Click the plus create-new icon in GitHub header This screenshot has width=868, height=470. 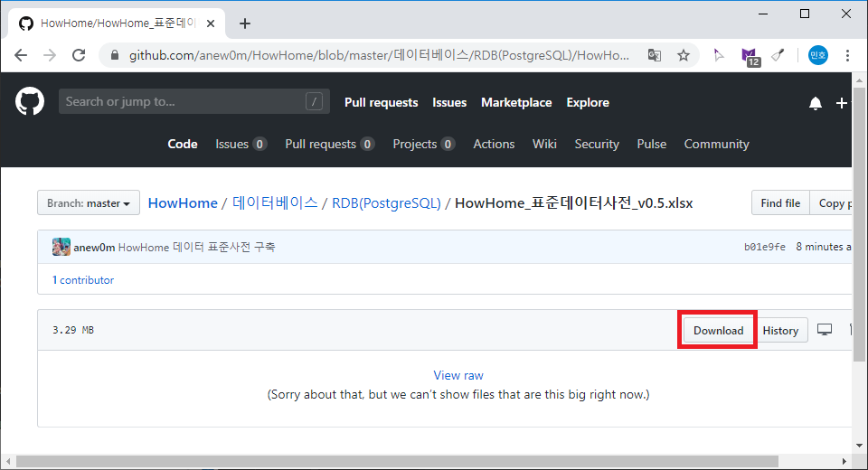point(842,103)
